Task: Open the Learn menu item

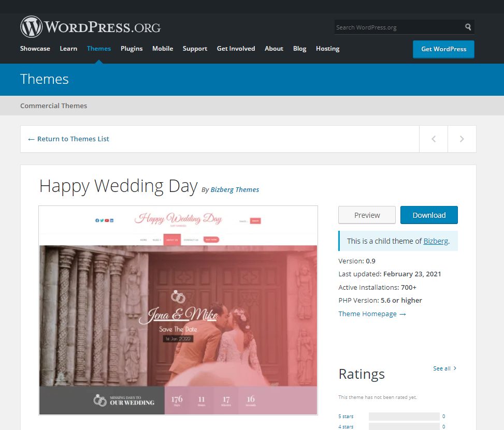Action: point(68,49)
